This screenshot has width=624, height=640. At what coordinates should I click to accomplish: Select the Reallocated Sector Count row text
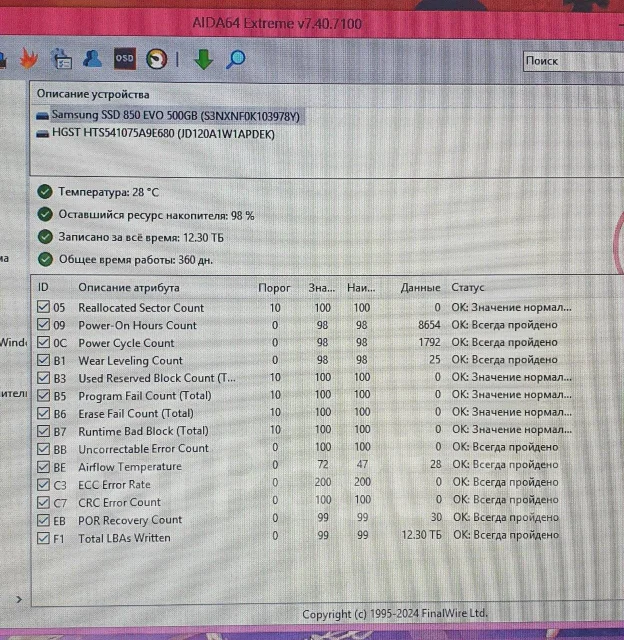coord(141,308)
